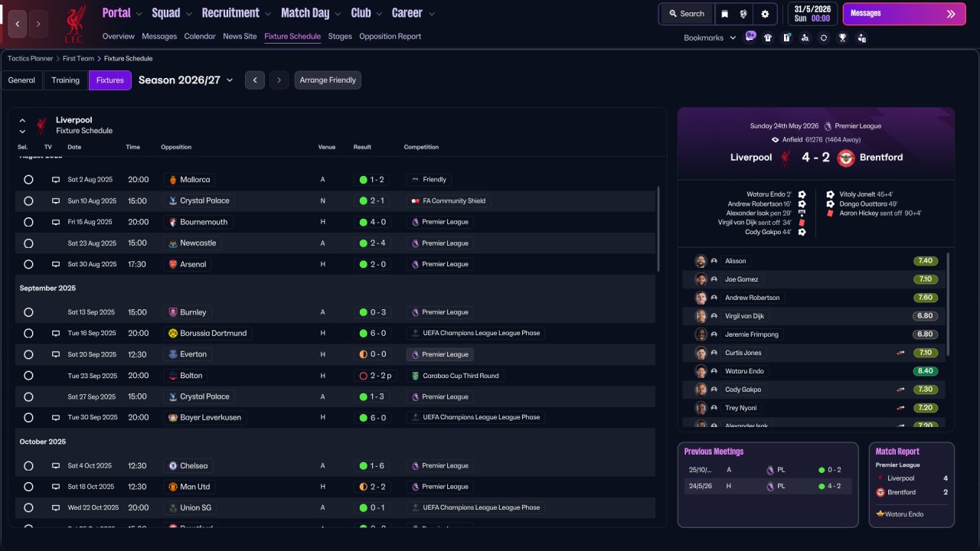The width and height of the screenshot is (980, 551).
Task: Click the TV icon on the Arsenal fixture row
Action: (x=55, y=264)
